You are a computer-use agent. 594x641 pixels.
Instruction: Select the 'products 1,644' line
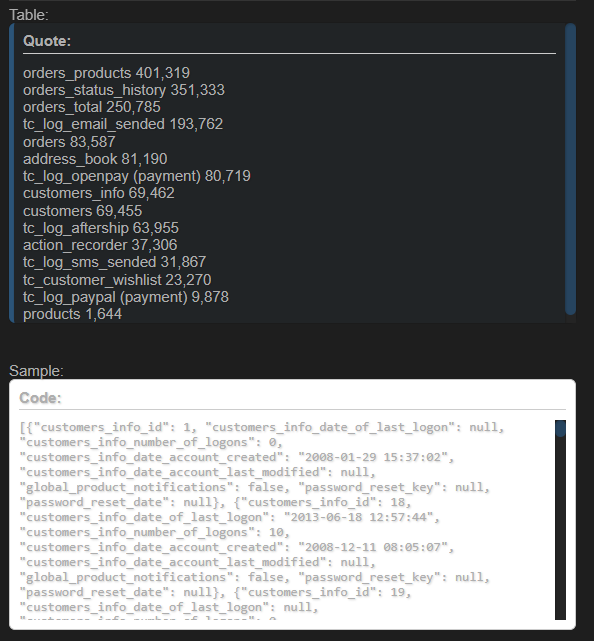[x=72, y=314]
